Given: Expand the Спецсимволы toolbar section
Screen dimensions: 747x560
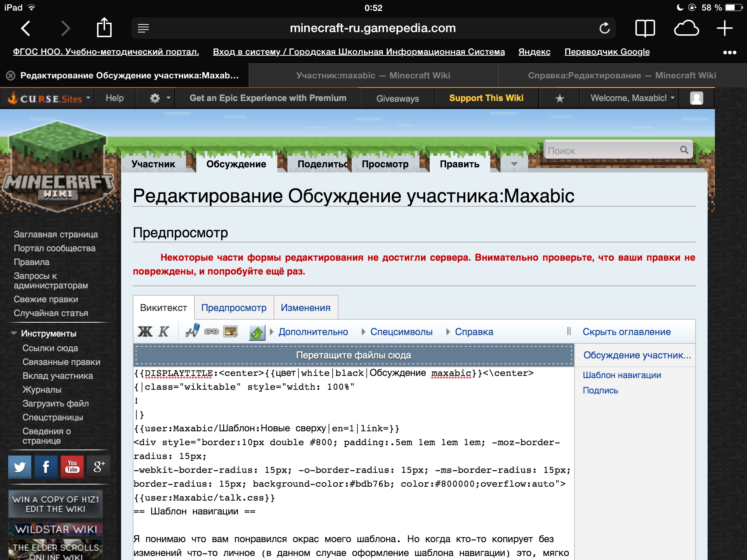Looking at the screenshot, I should point(401,332).
